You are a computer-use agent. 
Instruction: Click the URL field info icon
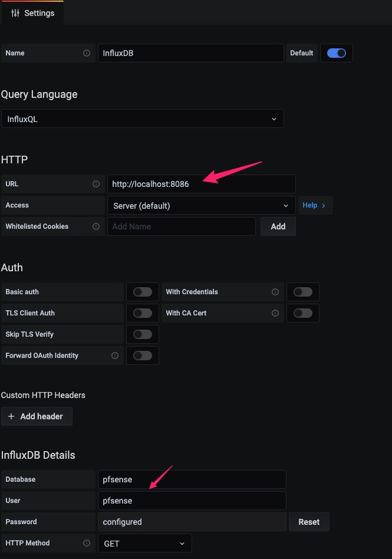coord(96,184)
